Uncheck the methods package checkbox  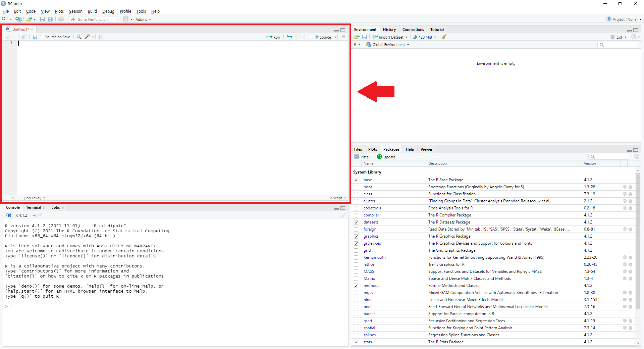tap(356, 286)
